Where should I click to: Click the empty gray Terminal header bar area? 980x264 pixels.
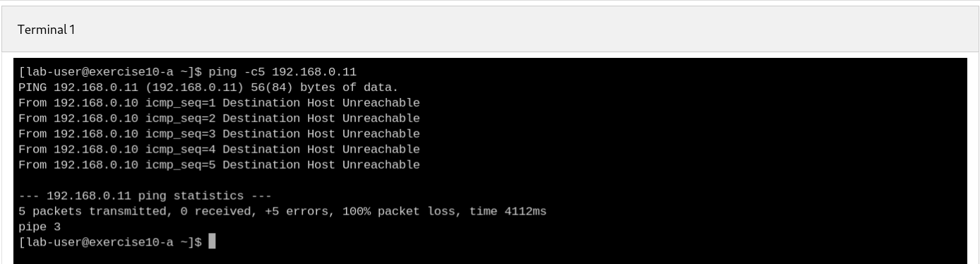pyautogui.click(x=522, y=30)
